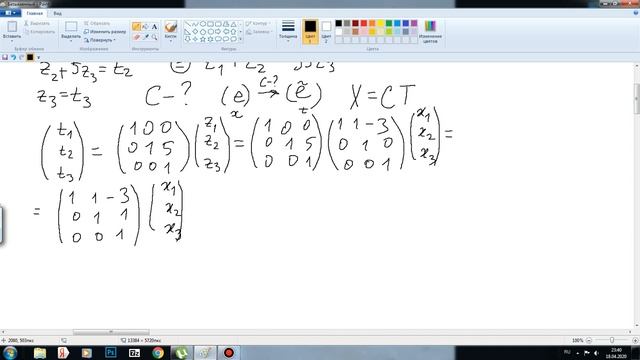Click red record button taskbar icon
Viewport: 640px width, 360px height.
pos(228,353)
